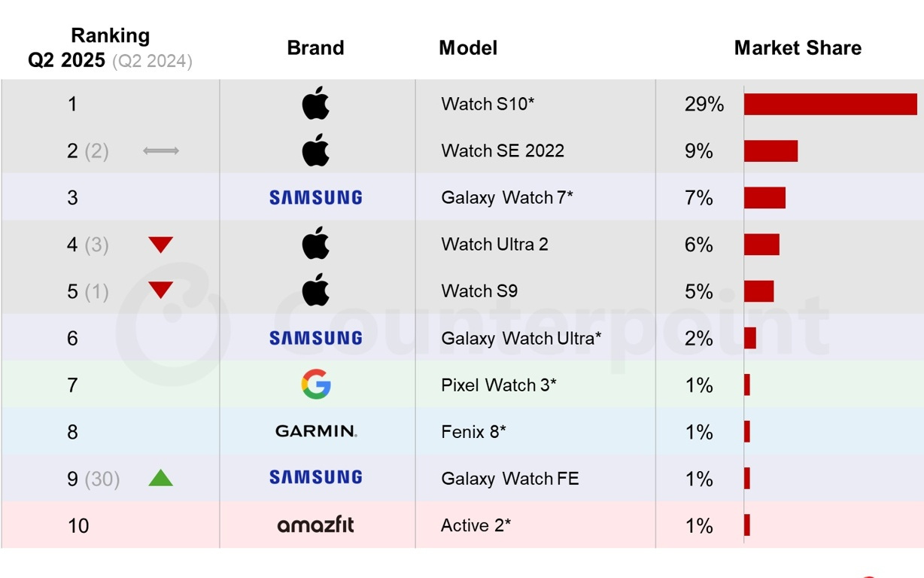Click the Garmin logo in the Fenix 8 row
924x578 pixels.
coord(316,431)
